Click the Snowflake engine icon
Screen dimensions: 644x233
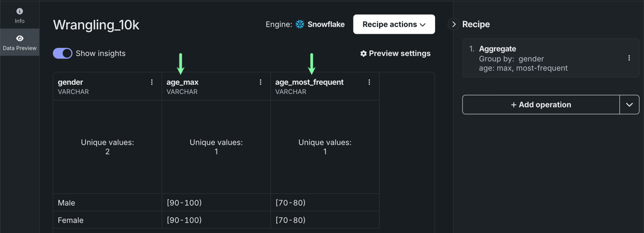(x=300, y=24)
